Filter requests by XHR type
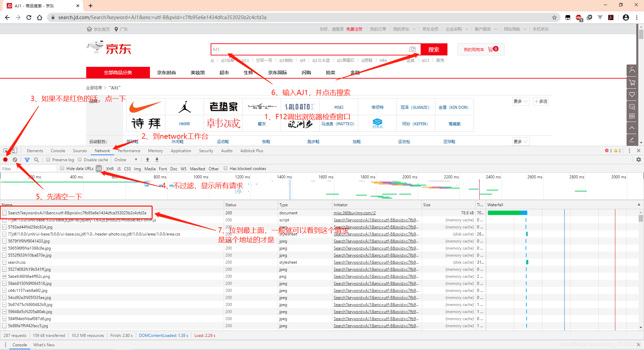The width and height of the screenshot is (644, 350). pyautogui.click(x=110, y=169)
